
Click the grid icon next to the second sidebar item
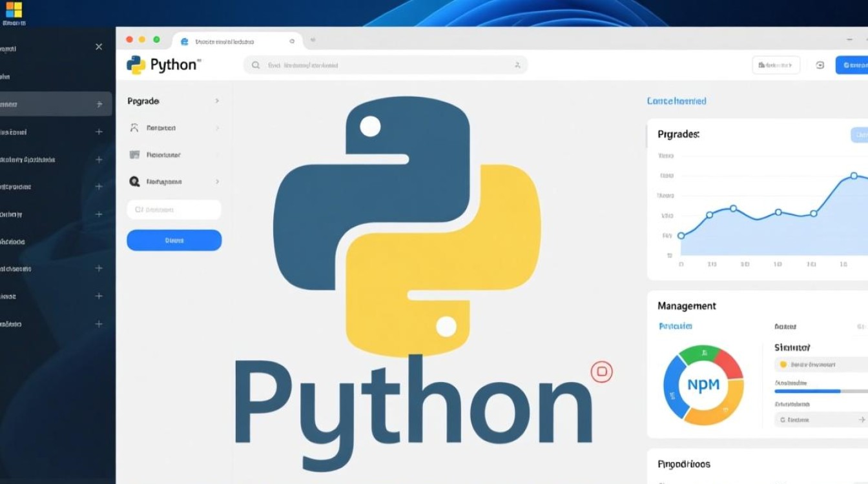[x=135, y=155]
